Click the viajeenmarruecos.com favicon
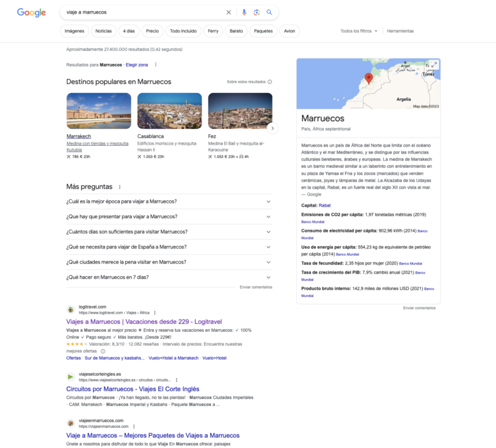The height and width of the screenshot is (448, 496). coord(70,423)
